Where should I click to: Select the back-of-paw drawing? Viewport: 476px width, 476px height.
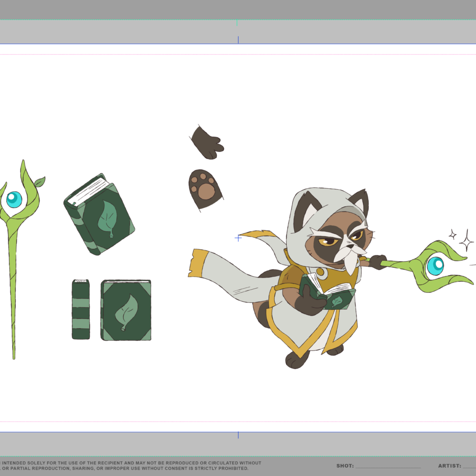point(207,142)
